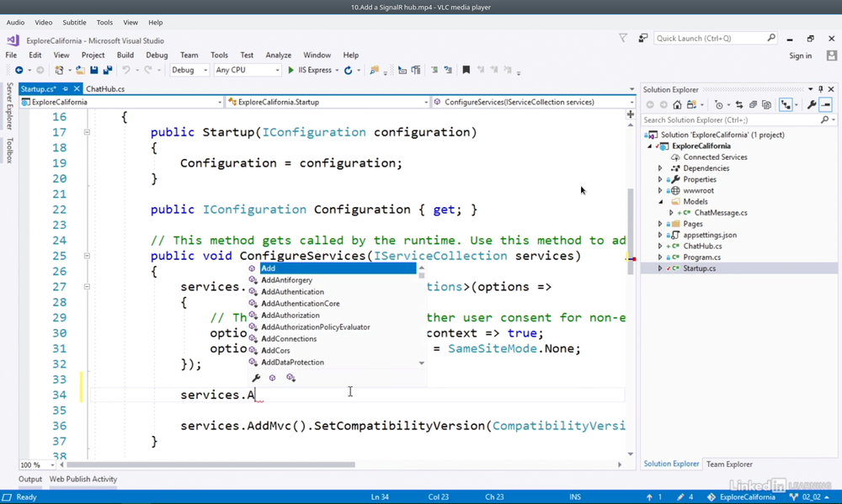Expand the Dependencies node
842x504 pixels.
[660, 168]
